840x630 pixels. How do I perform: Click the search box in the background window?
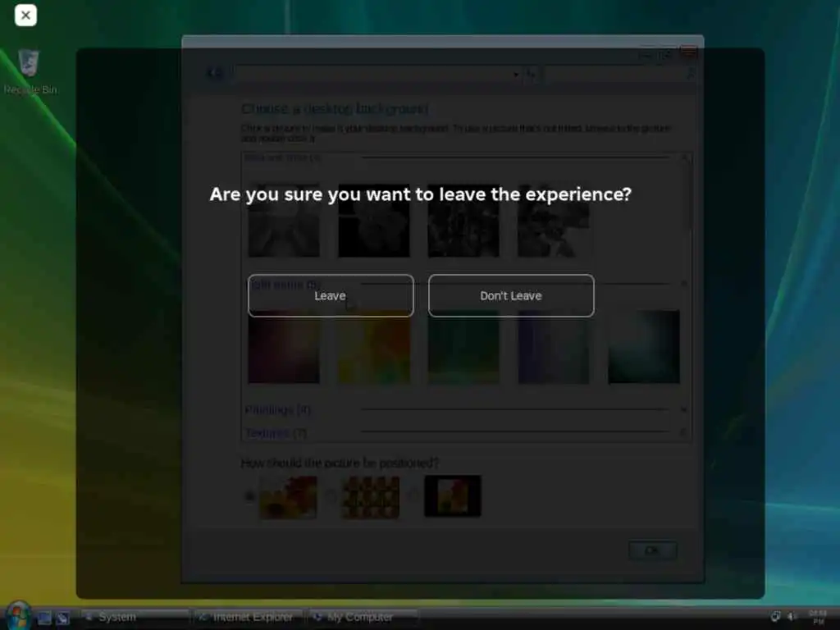pos(620,74)
